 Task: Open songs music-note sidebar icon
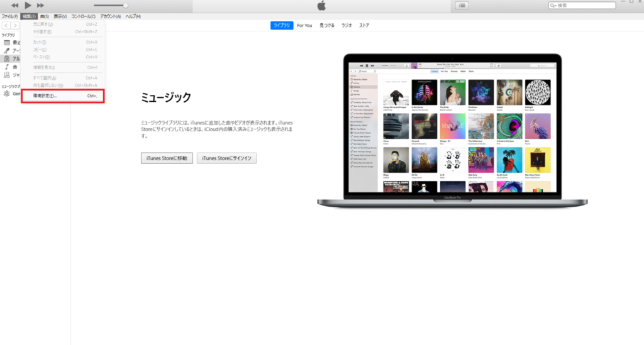(6, 67)
